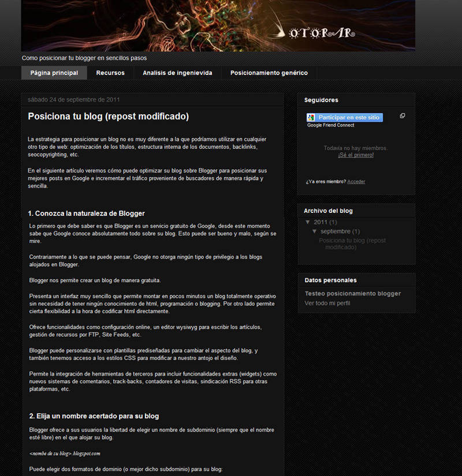
Task: Click the Seguidores widget heading
Action: (x=321, y=100)
